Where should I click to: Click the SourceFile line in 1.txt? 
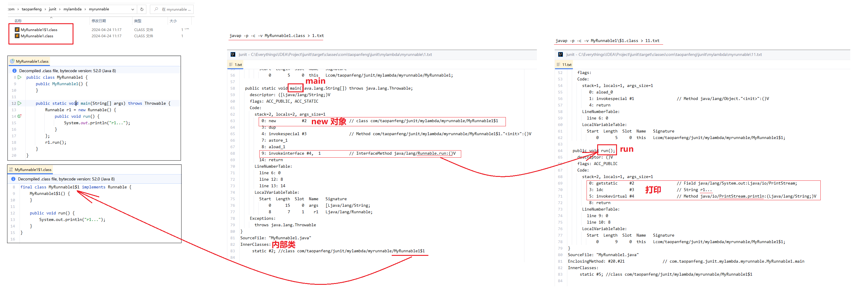pos(276,238)
